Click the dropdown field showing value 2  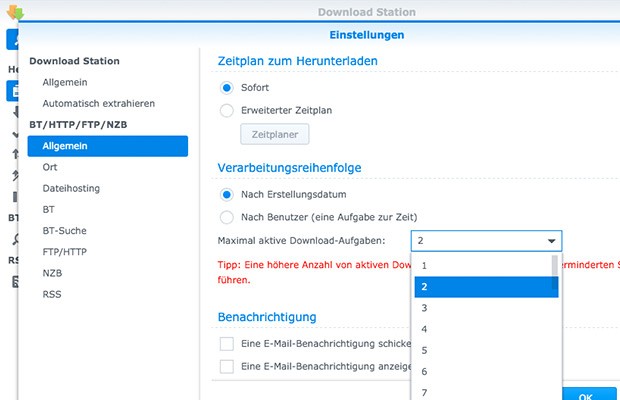pos(486,241)
